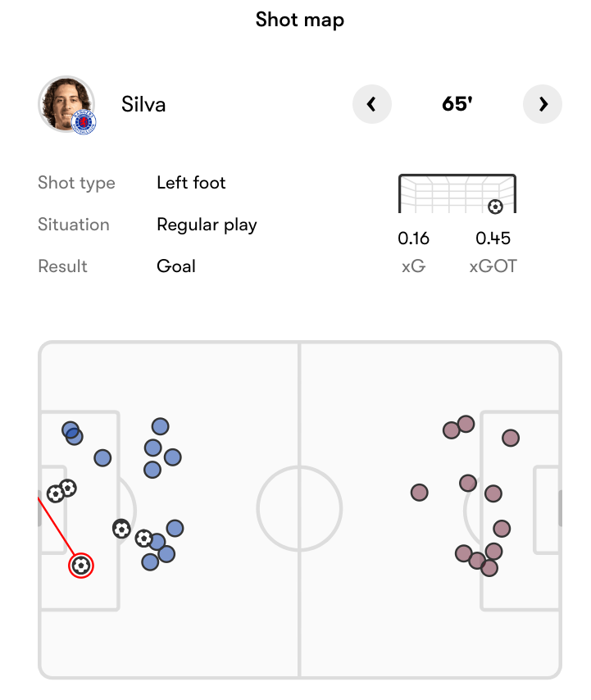Select the red-highlighted goal ball with shot line

pos(81,566)
